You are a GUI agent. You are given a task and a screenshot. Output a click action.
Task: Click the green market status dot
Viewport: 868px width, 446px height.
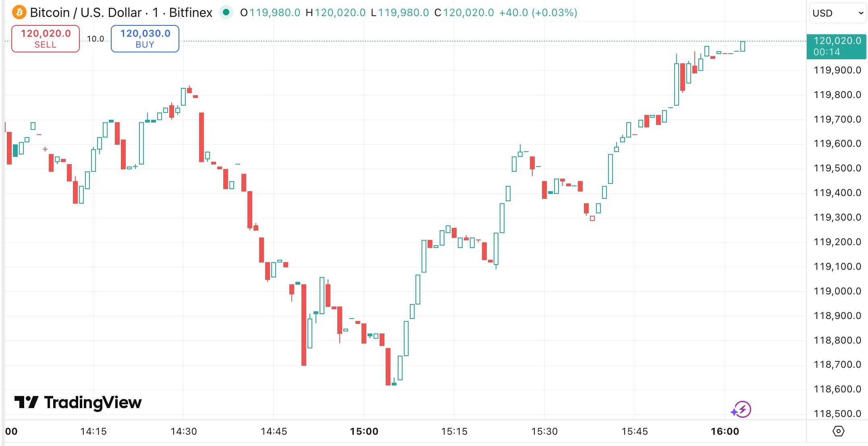point(226,13)
